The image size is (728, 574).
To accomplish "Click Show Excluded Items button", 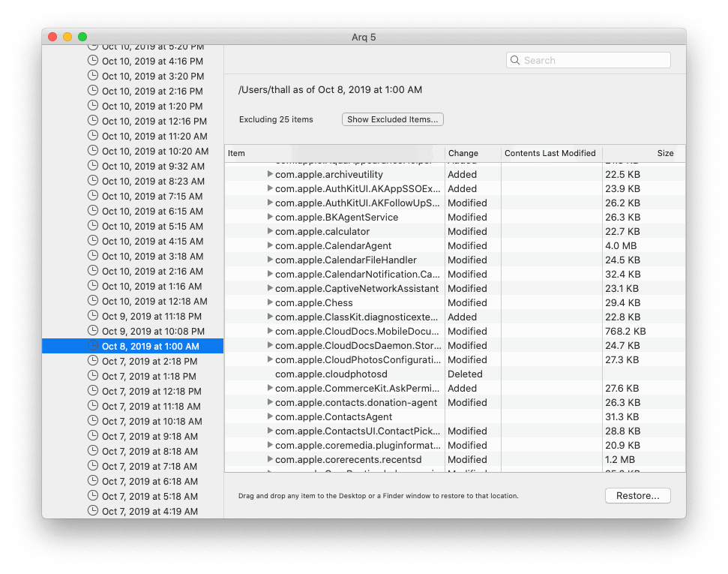I will point(393,119).
